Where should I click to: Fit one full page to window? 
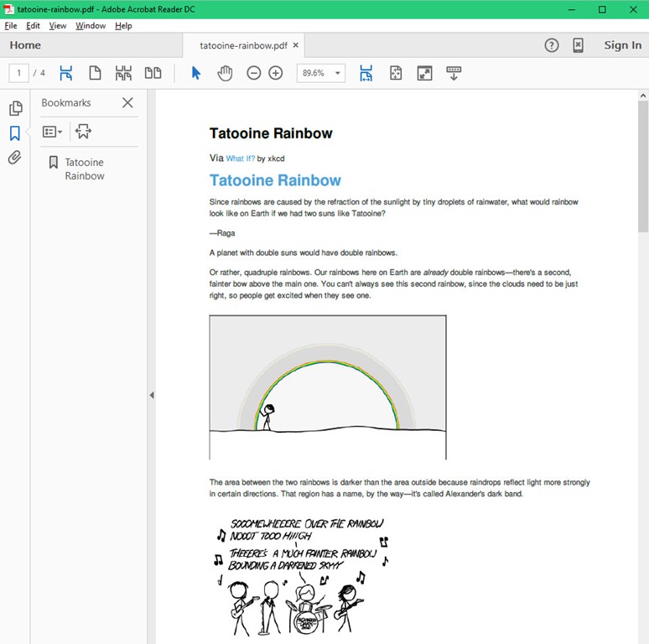(x=396, y=73)
